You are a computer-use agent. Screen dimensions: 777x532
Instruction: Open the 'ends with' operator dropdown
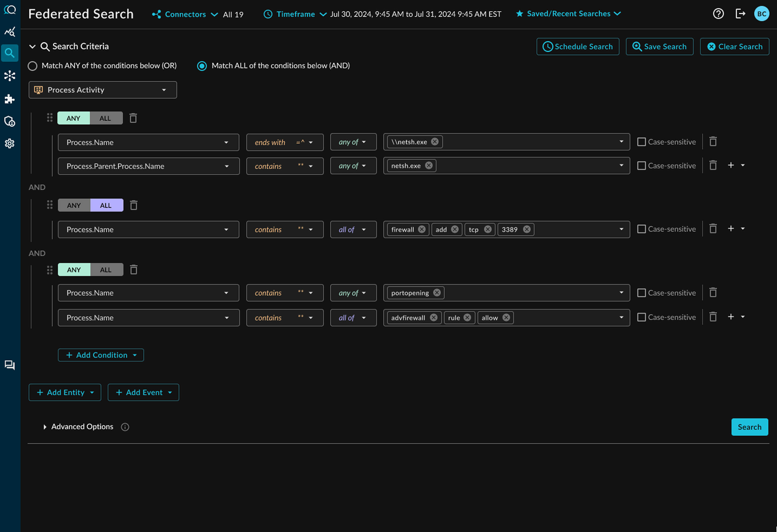[x=285, y=142]
